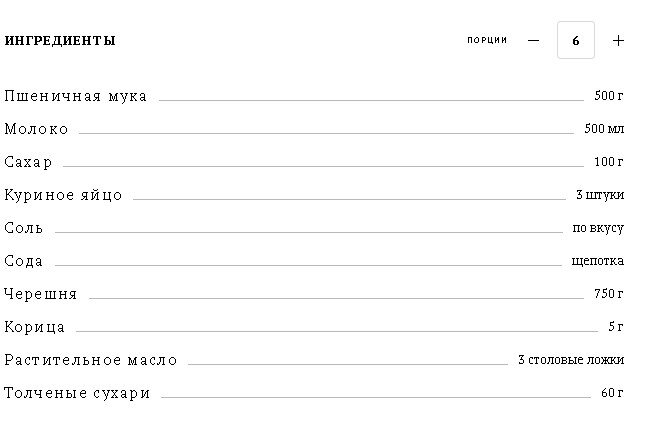Select the Пшеничная мука ingredient
645x429 pixels.
(x=76, y=96)
